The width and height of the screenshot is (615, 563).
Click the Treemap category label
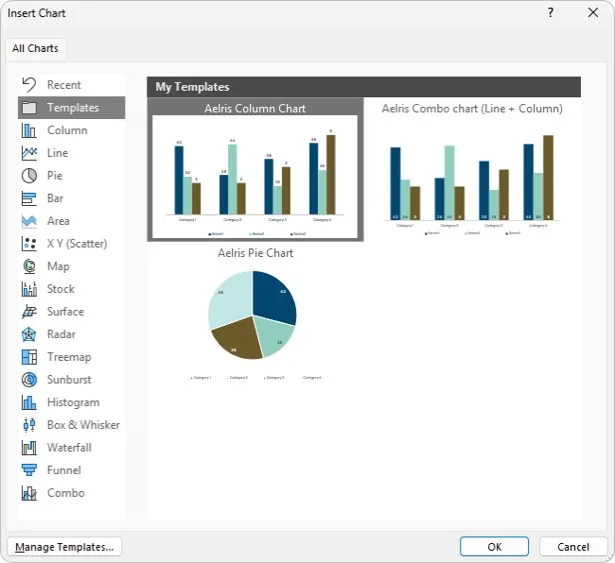tap(69, 357)
